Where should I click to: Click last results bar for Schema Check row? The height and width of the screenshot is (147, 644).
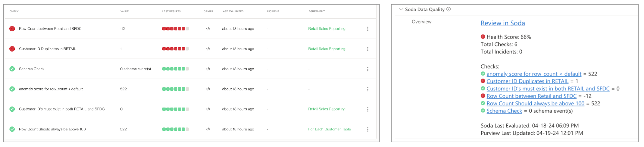[175, 69]
